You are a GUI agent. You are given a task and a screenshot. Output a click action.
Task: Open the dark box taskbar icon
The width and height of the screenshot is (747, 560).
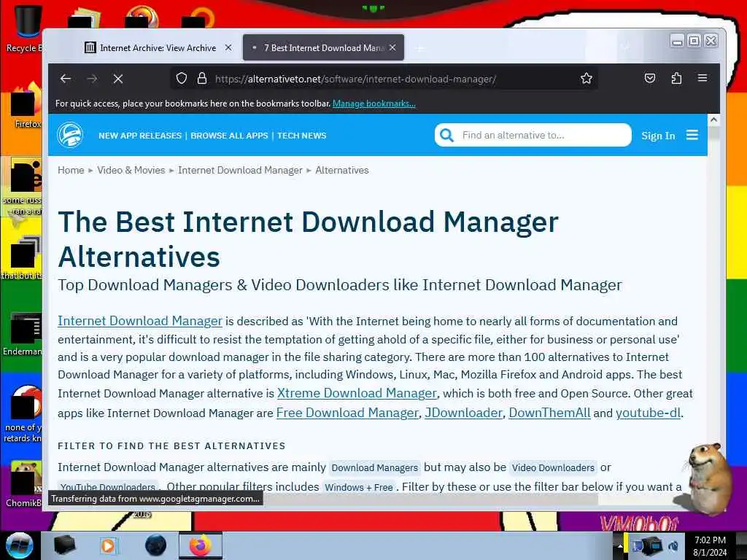[64, 545]
